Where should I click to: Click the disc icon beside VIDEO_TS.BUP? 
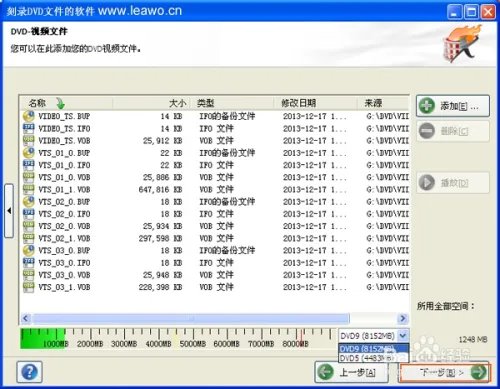(x=29, y=116)
